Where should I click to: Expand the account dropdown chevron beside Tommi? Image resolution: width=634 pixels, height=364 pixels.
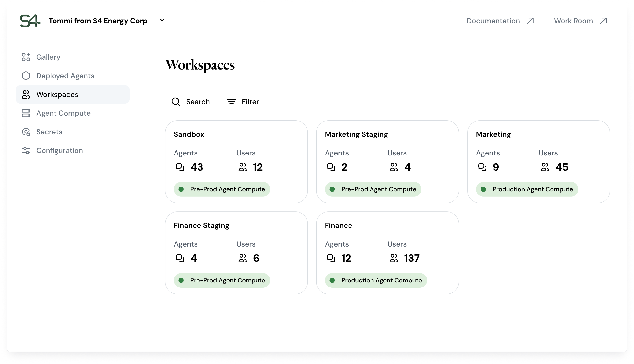pyautogui.click(x=162, y=20)
